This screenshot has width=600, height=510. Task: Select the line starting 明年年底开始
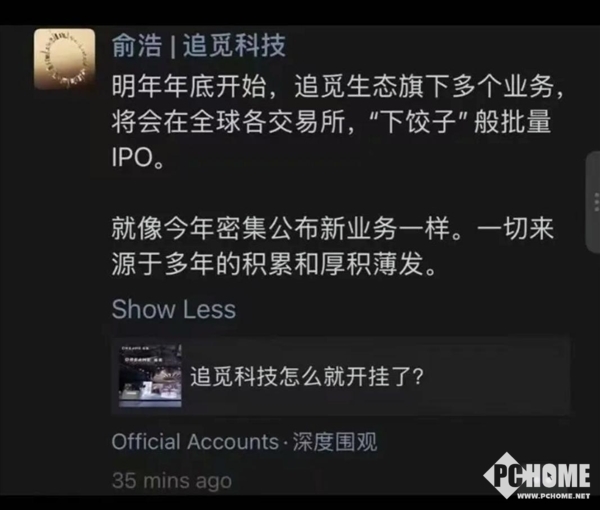click(338, 86)
